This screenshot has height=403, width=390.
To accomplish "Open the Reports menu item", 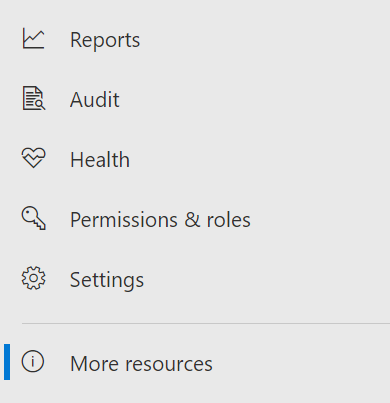I will tap(105, 40).
